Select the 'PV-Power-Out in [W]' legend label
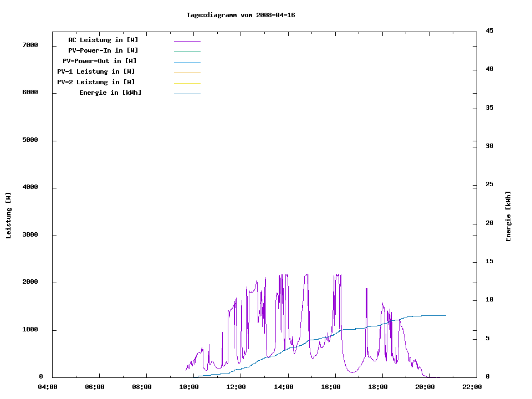 click(100, 61)
